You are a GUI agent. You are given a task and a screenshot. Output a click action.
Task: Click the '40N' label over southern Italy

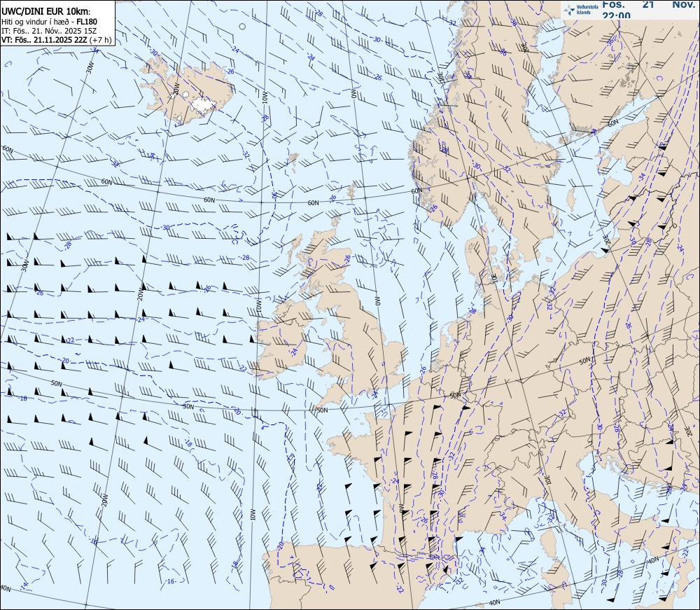653,560
